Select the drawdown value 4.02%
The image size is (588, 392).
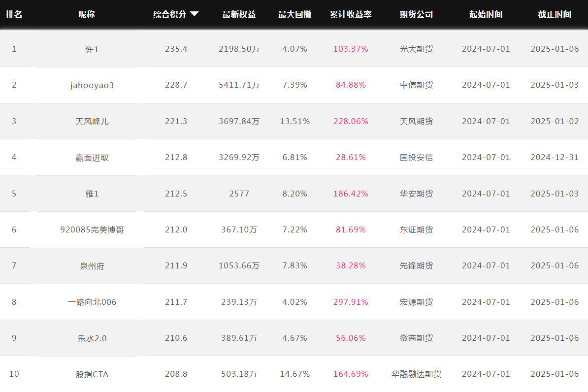[x=295, y=301]
